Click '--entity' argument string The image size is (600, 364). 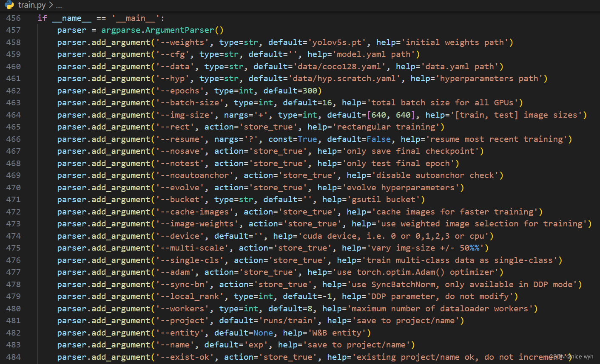tap(180, 333)
